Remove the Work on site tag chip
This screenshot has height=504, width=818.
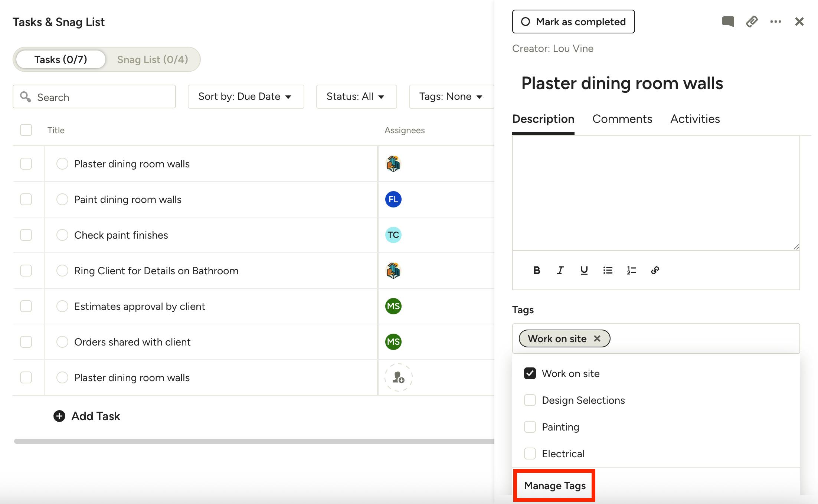coord(597,338)
